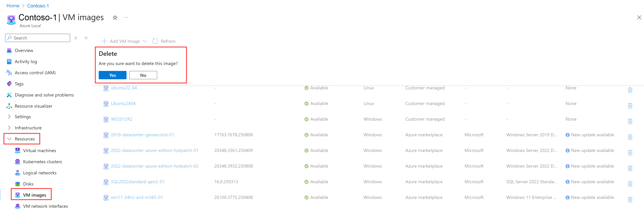Click the Logical networks icon
Image resolution: width=644 pixels, height=210 pixels.
coord(18,173)
